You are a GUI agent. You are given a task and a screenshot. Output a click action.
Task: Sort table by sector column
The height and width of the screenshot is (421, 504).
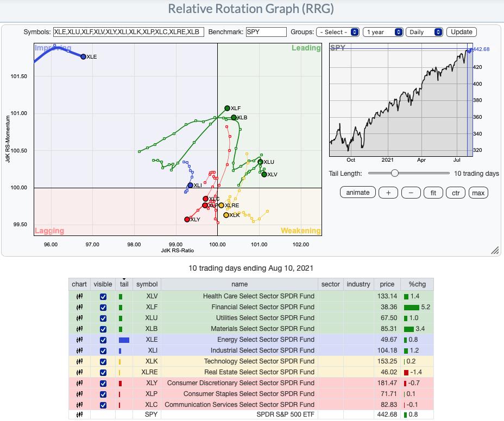coord(330,284)
